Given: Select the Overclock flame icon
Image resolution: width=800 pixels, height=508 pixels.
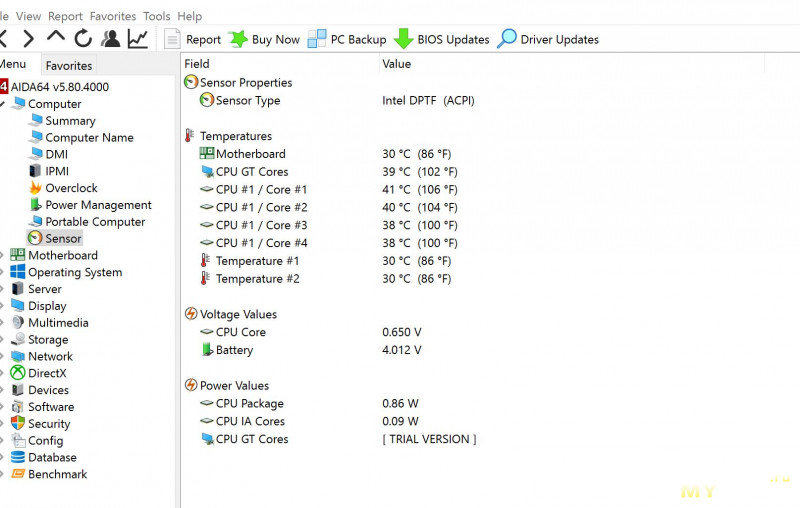Looking at the screenshot, I should [x=35, y=188].
